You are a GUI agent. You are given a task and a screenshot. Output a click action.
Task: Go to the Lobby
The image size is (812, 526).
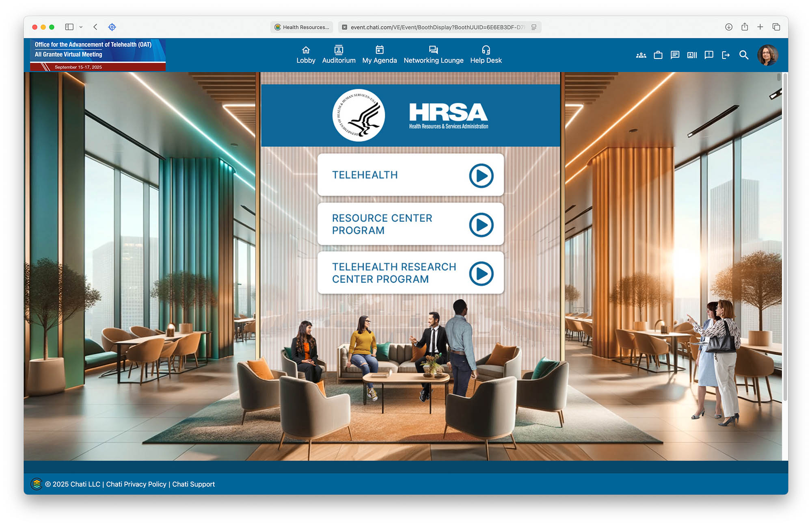[x=306, y=55]
